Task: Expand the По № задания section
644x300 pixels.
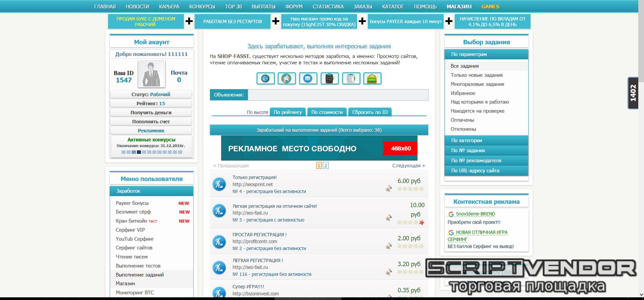Action: (486, 151)
